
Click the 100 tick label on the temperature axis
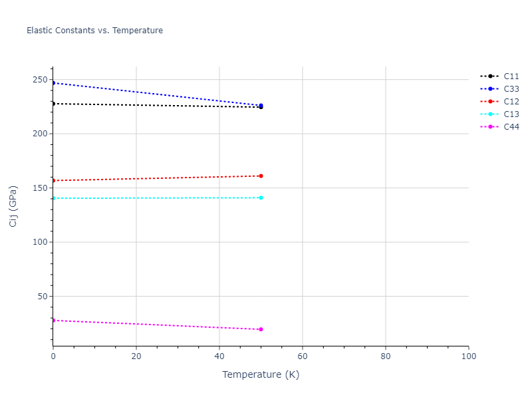click(x=468, y=357)
